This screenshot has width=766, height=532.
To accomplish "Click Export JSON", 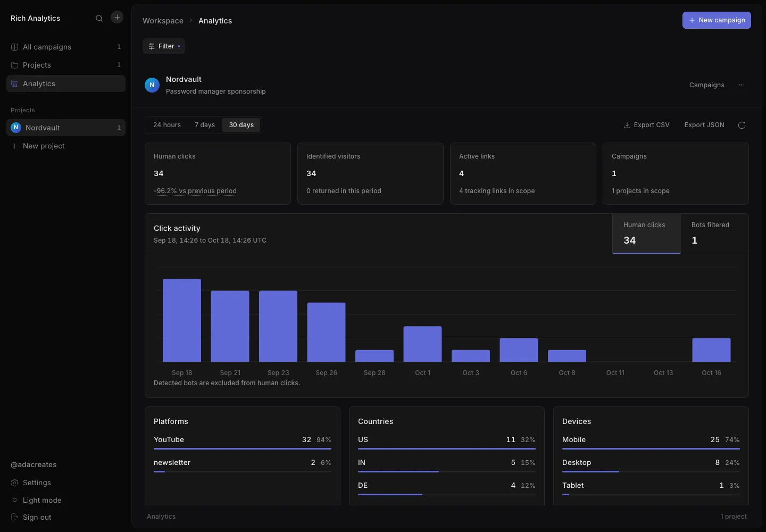I will [704, 125].
